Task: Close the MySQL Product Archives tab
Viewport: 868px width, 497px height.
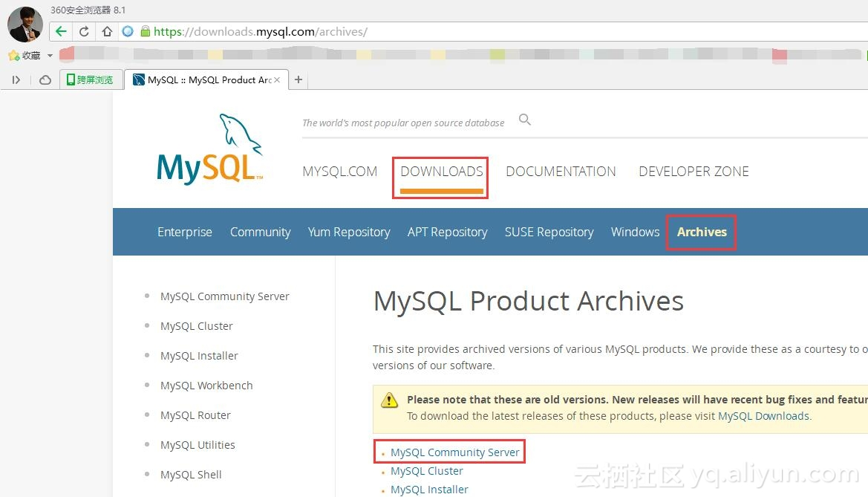Action: [x=277, y=79]
